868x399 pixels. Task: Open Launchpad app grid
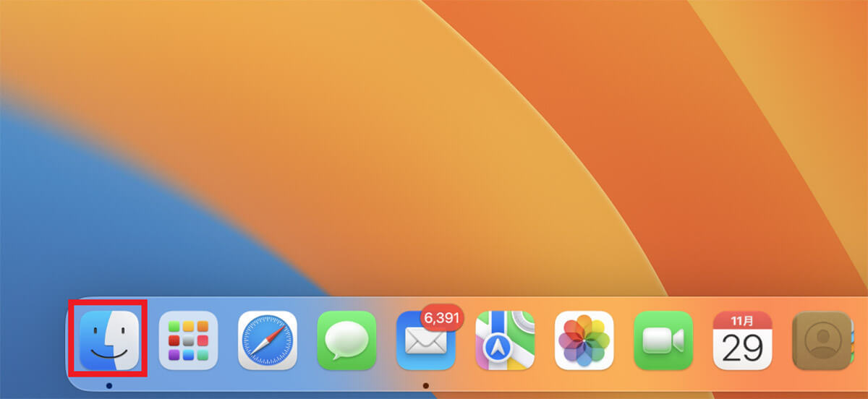(188, 340)
